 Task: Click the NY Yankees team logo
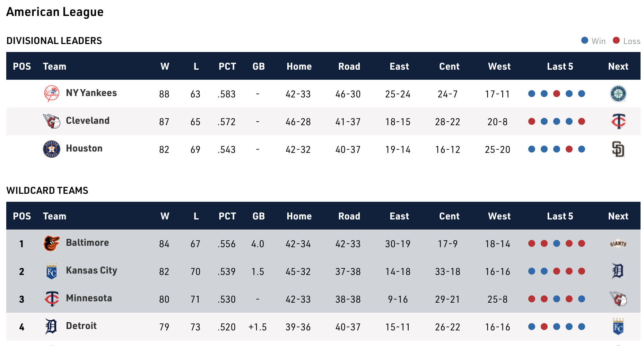tap(52, 94)
